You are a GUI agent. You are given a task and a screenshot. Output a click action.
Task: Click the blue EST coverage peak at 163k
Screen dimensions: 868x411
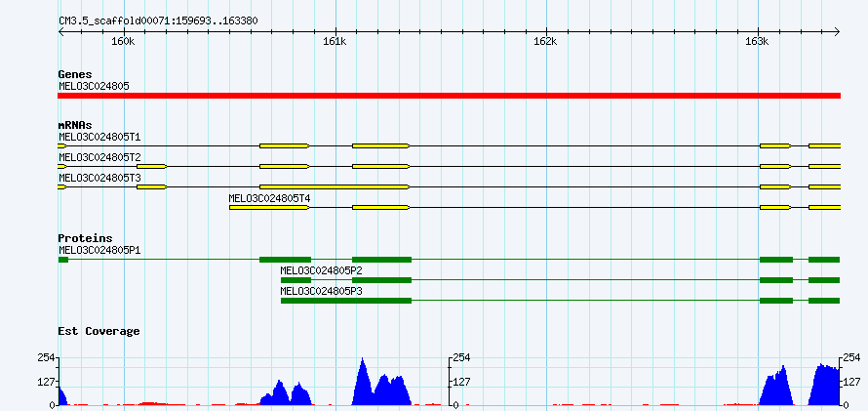pos(776,388)
